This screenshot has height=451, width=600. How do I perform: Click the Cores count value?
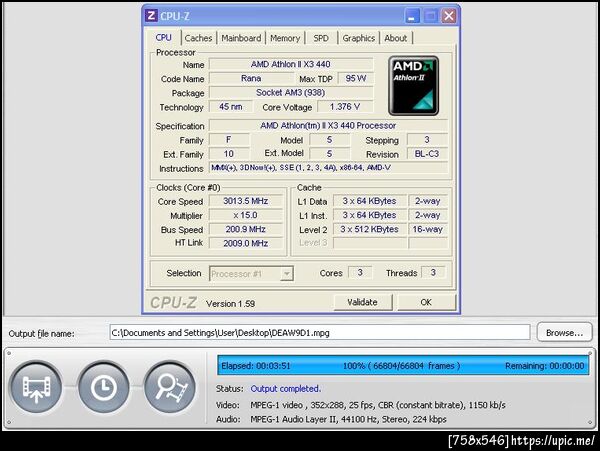tap(360, 272)
